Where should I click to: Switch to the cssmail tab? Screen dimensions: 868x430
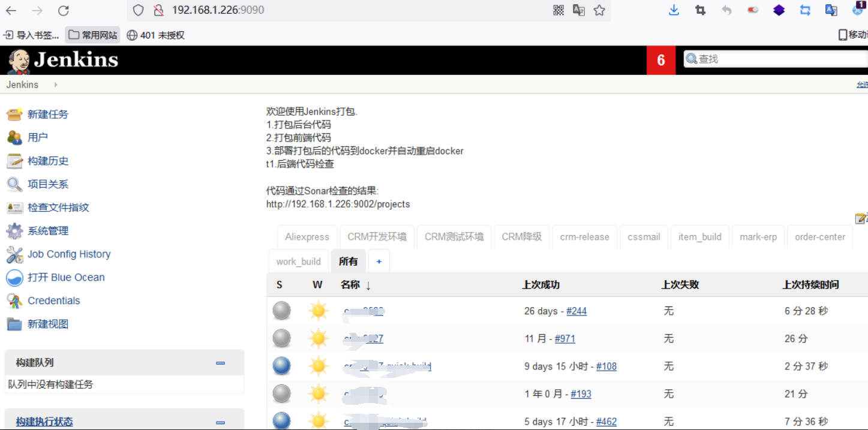click(644, 237)
